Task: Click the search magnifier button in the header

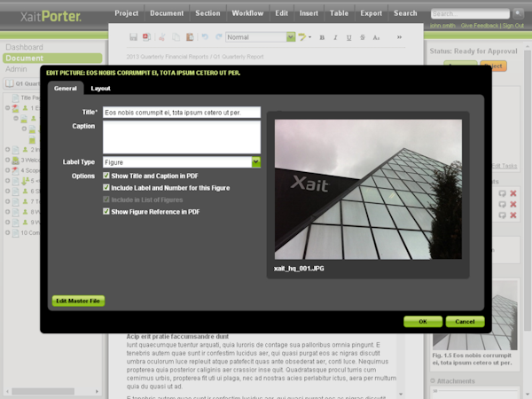Action: tap(518, 13)
